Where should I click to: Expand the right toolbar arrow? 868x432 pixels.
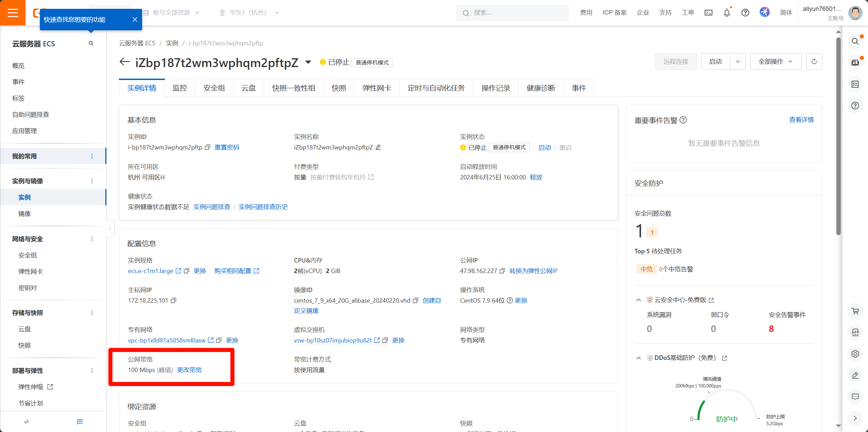(x=855, y=418)
